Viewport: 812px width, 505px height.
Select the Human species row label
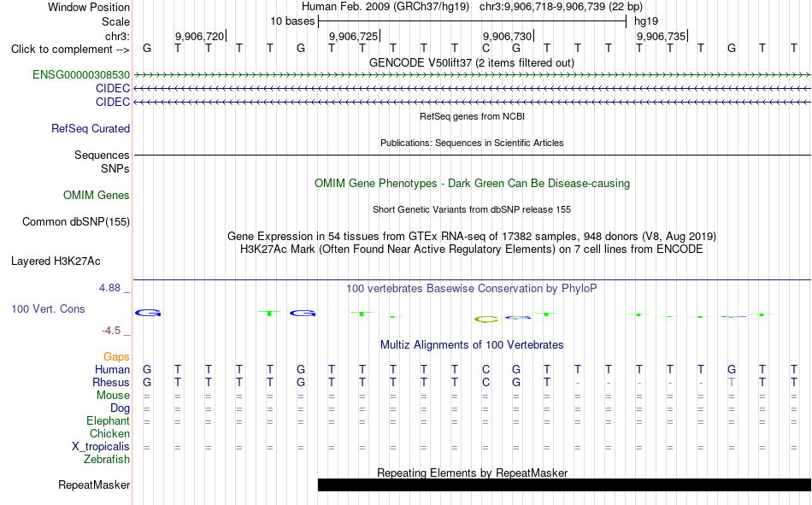(112, 369)
